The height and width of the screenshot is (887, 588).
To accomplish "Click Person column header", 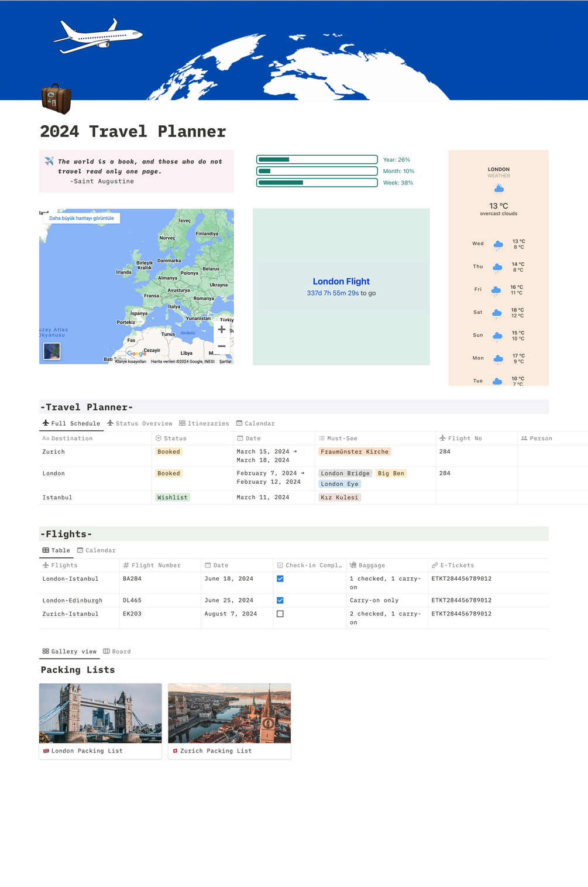I will [552, 439].
